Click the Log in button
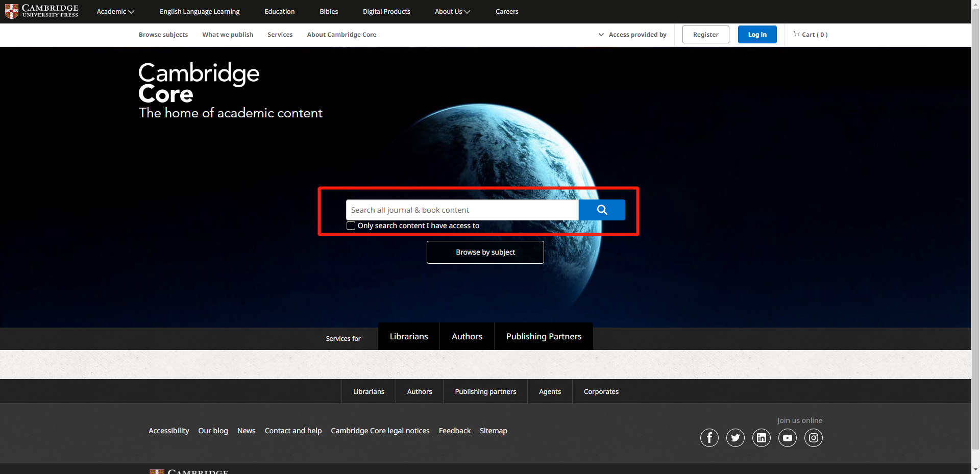Screen dimensions: 980x474 pos(757,34)
